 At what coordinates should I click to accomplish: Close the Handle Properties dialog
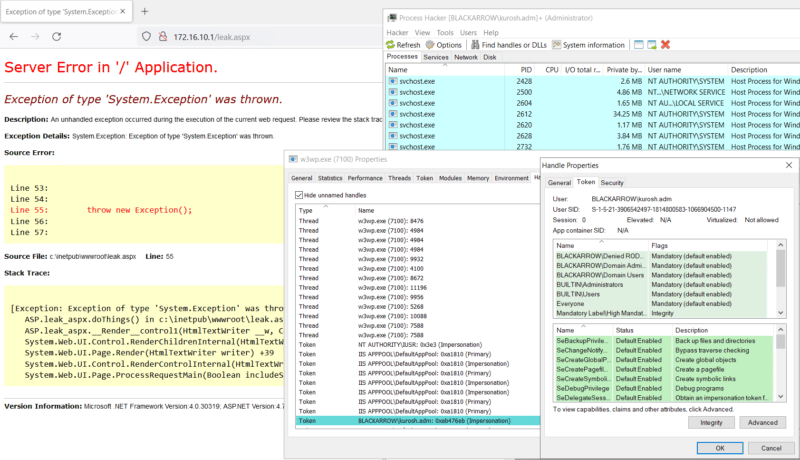click(x=789, y=165)
